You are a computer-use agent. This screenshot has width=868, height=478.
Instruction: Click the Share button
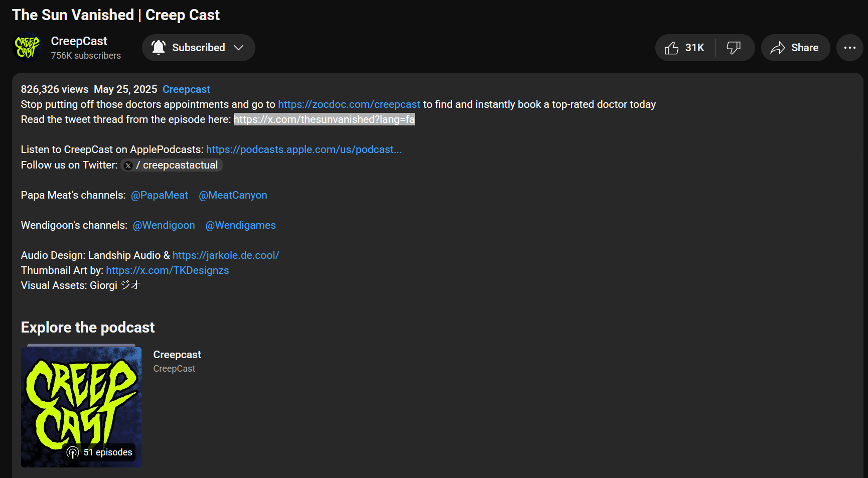[795, 48]
